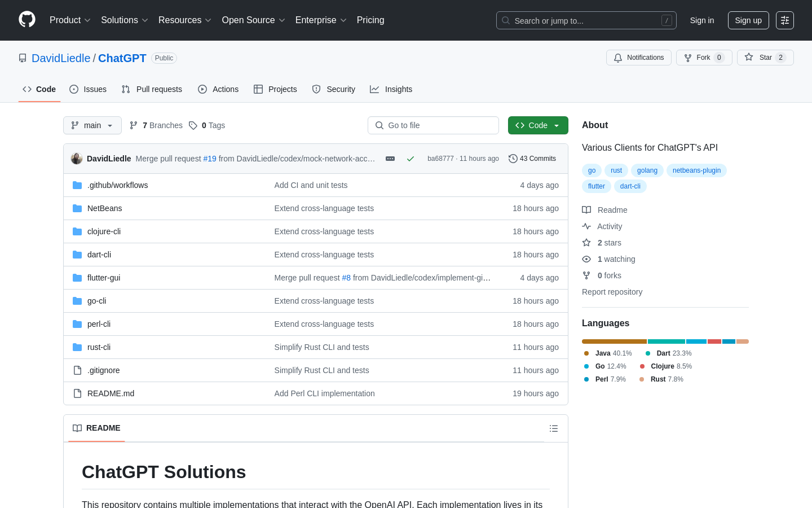
Task: Open the go-cli folder
Action: point(97,301)
